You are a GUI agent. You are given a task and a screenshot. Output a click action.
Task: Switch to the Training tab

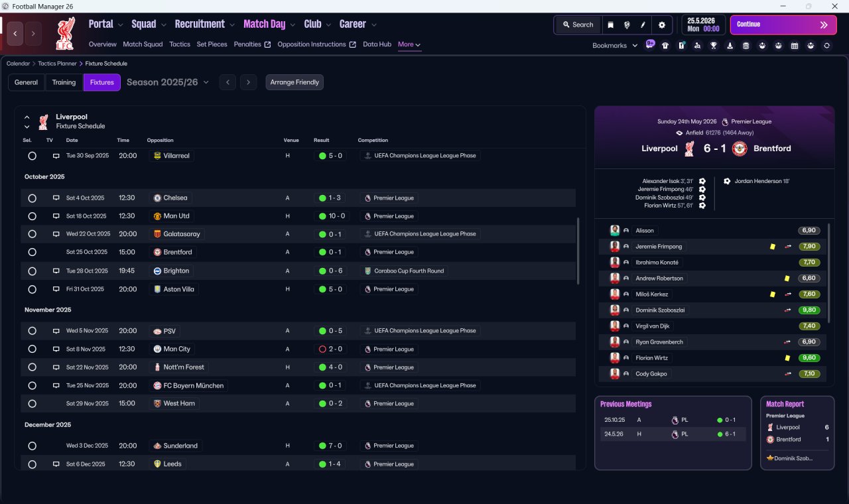64,82
